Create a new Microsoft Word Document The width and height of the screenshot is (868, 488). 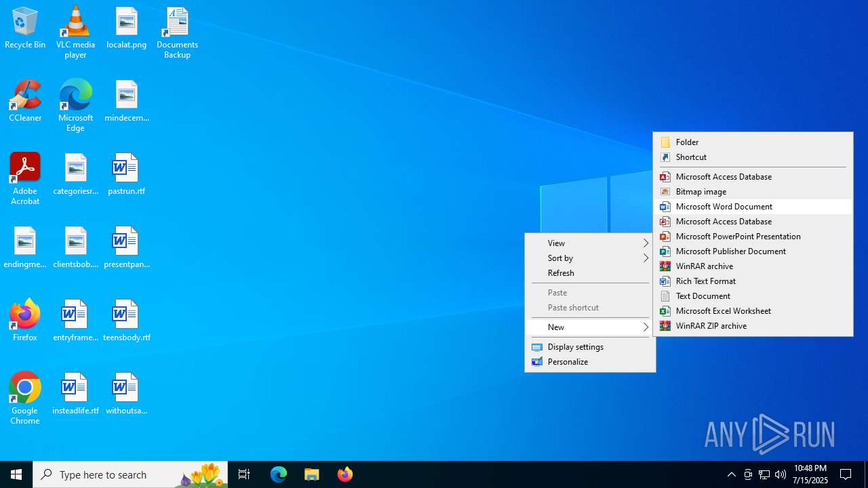click(753, 207)
